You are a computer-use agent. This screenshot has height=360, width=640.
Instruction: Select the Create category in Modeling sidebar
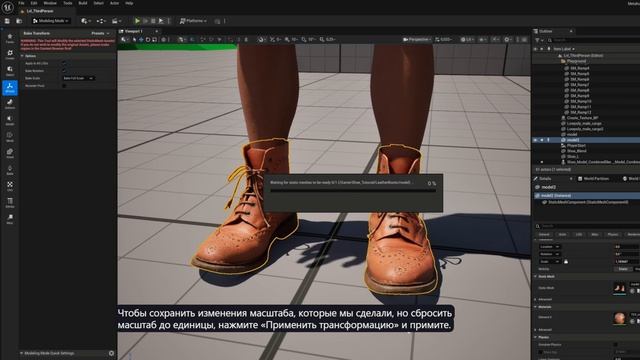10,55
